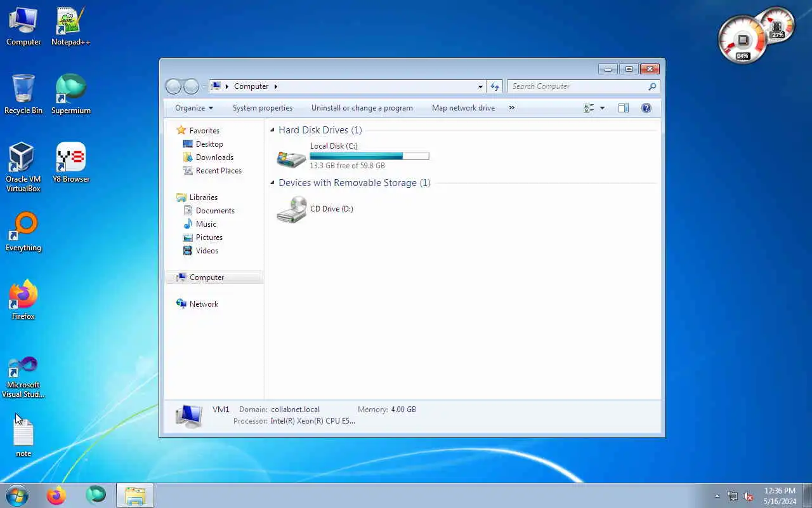Click the CD Drive (D:) icon
This screenshot has width=812, height=508.
[292, 210]
